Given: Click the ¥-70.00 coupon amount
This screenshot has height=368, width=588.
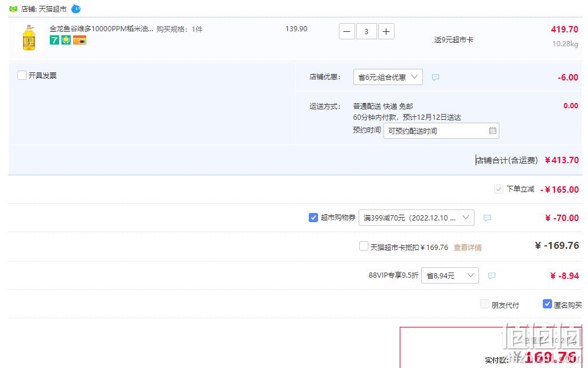Looking at the screenshot, I should tap(562, 218).
